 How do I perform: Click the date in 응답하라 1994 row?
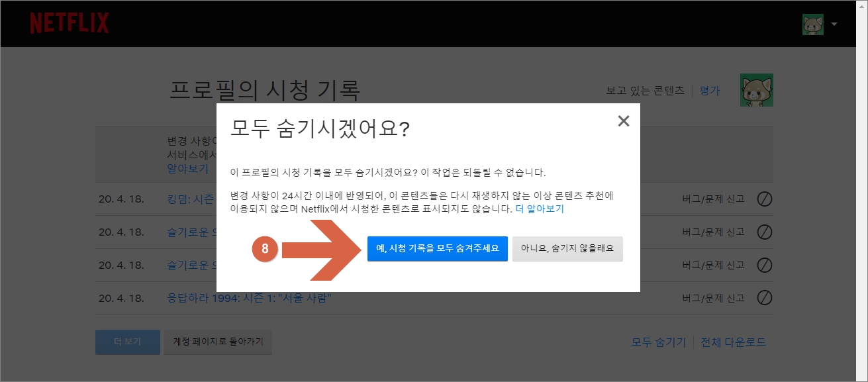coord(121,298)
